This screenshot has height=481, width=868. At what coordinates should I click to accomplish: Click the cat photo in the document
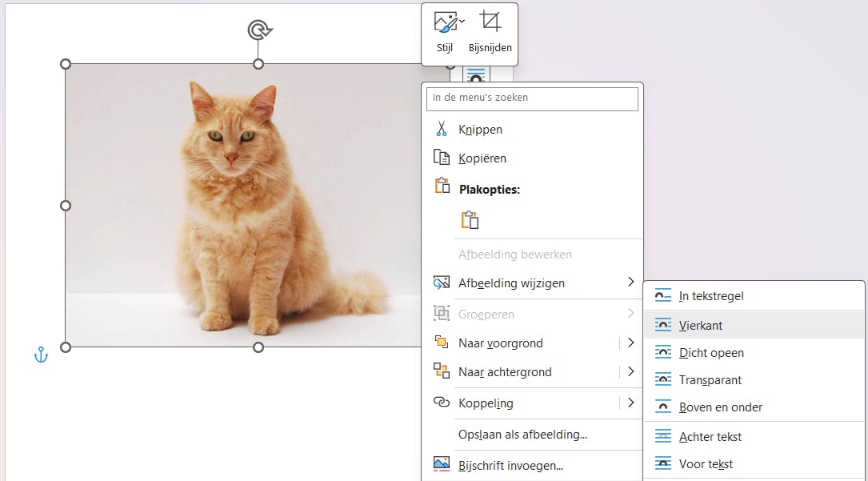point(243,206)
